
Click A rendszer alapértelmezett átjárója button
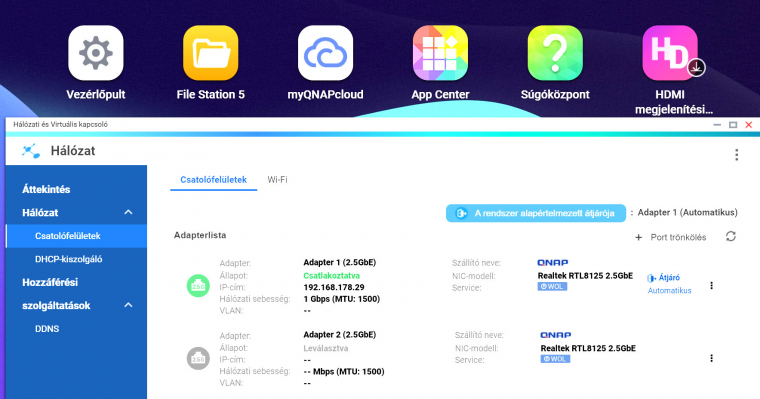536,213
